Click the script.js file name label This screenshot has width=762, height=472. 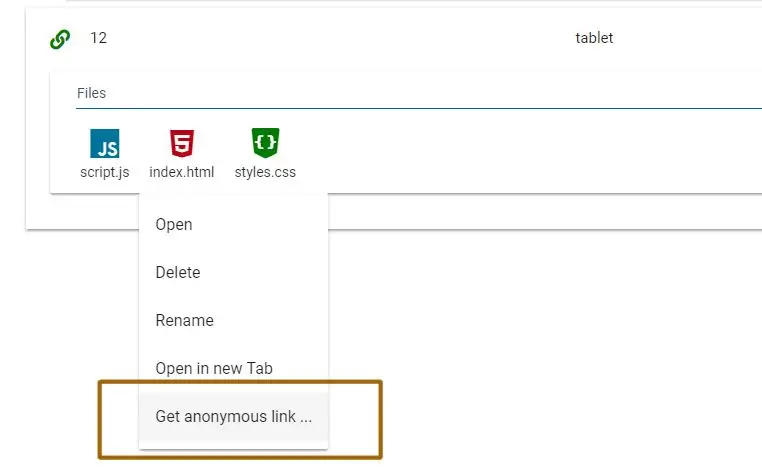(x=104, y=172)
